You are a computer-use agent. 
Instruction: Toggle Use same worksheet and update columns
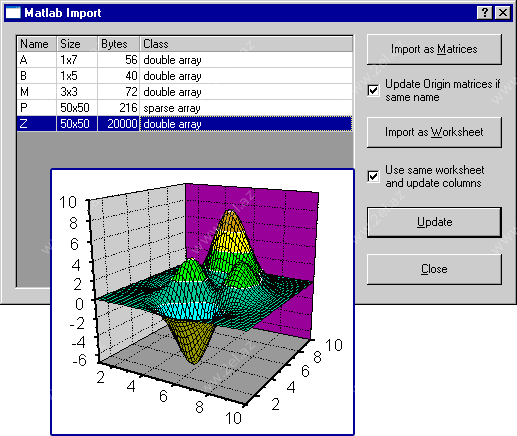point(373,176)
